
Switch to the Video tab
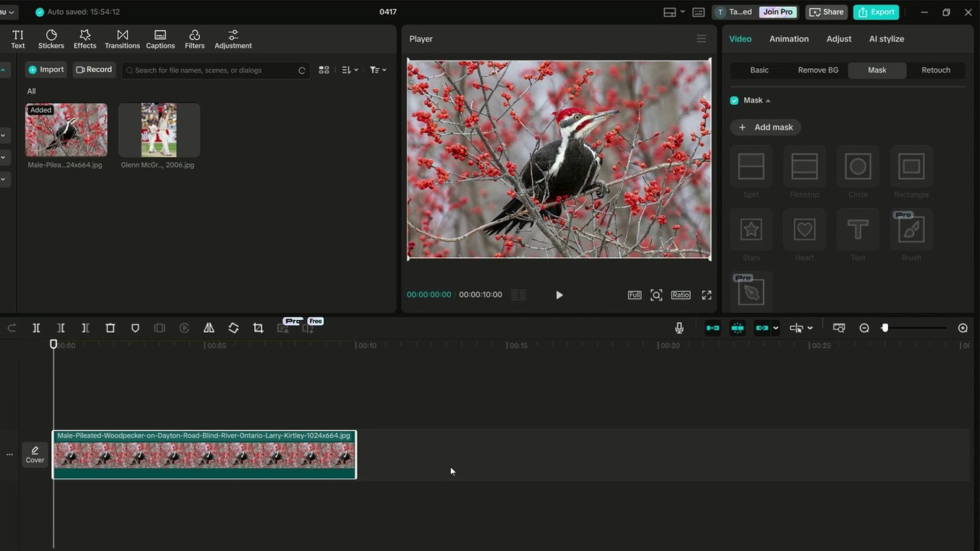pyautogui.click(x=740, y=38)
